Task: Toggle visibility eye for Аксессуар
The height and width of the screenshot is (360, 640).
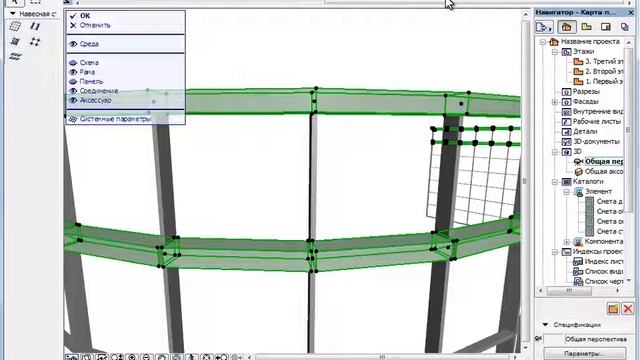Action: coord(73,100)
